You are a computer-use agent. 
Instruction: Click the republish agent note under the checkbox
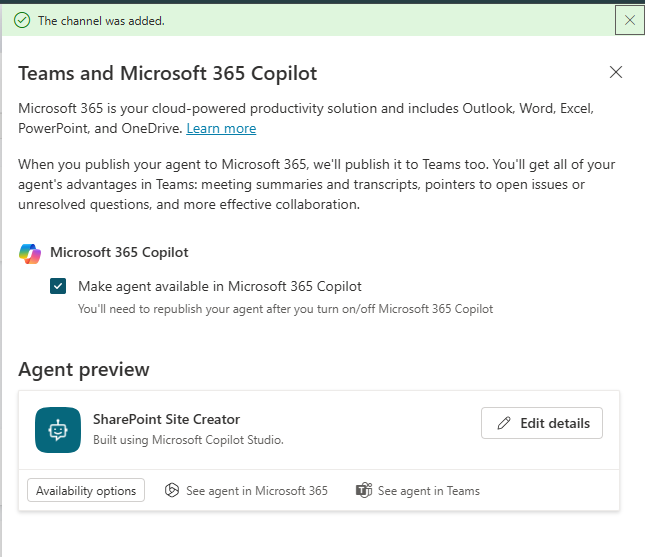(285, 309)
